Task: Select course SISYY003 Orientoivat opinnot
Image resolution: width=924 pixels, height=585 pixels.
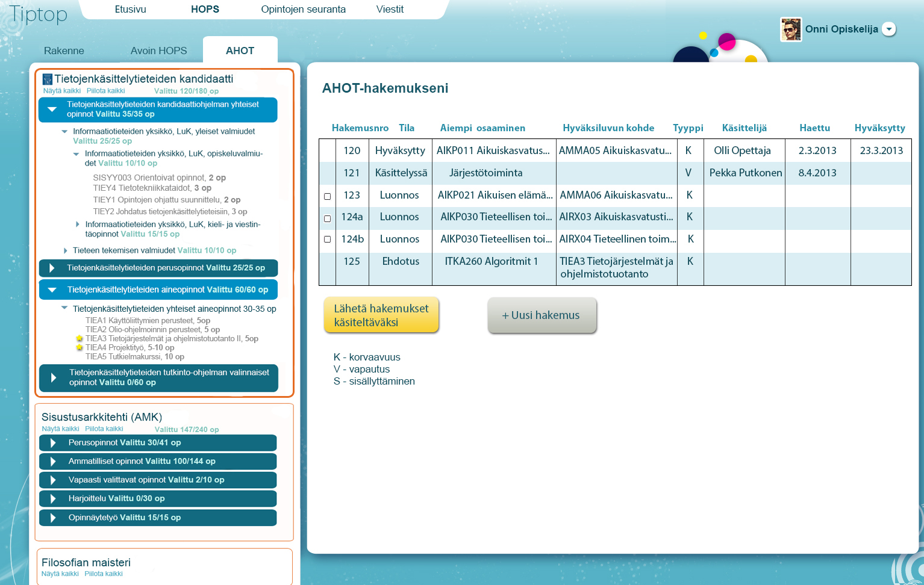Action: [160, 178]
